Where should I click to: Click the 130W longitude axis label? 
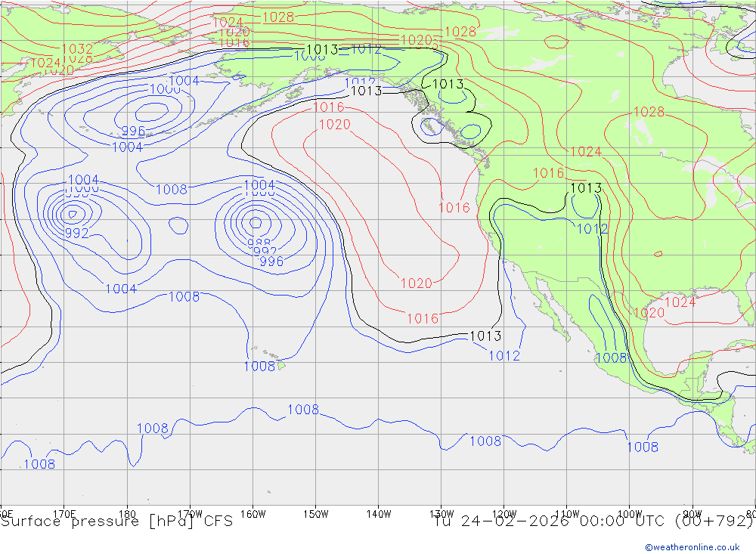tap(442, 514)
